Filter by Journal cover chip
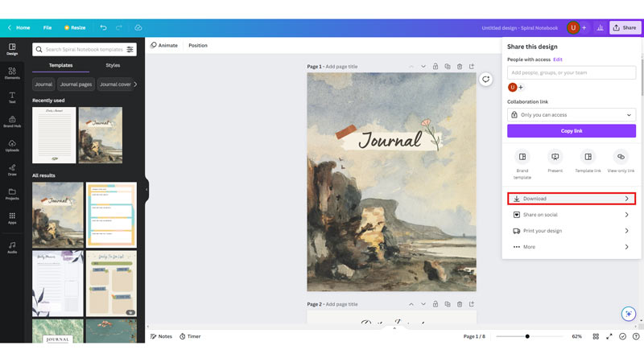644x362 pixels. (115, 84)
